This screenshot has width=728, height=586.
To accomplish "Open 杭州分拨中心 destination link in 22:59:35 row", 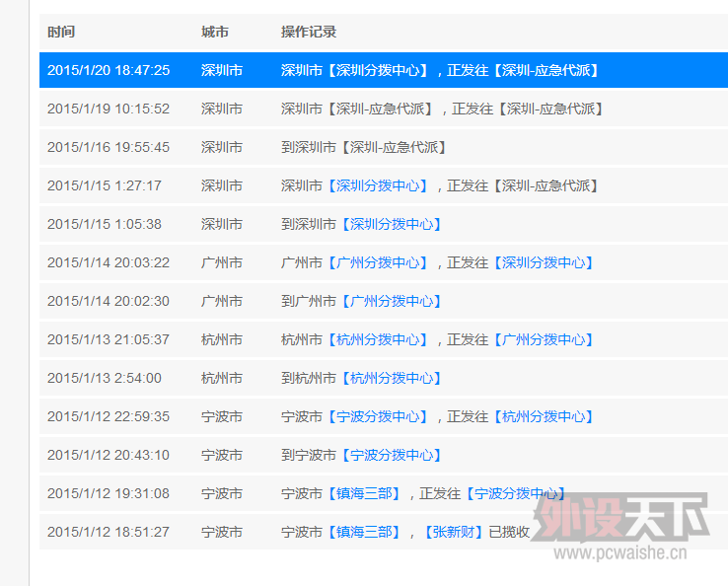I will [x=544, y=416].
